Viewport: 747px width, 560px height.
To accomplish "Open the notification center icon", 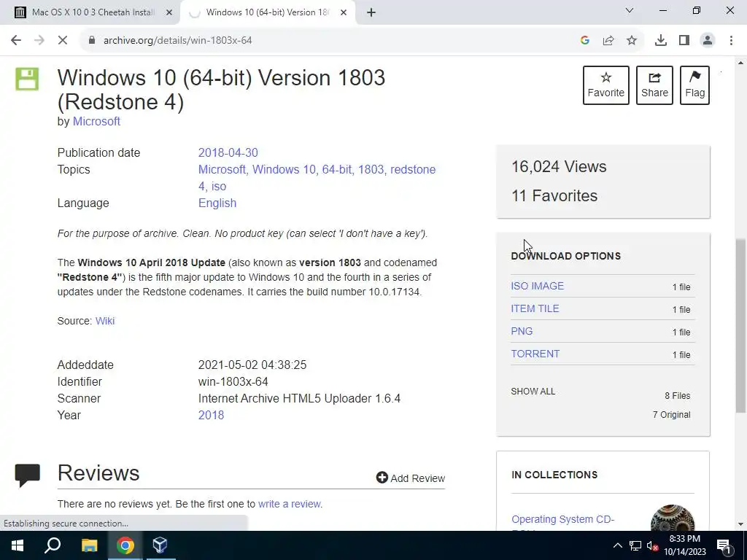I will click(x=724, y=545).
